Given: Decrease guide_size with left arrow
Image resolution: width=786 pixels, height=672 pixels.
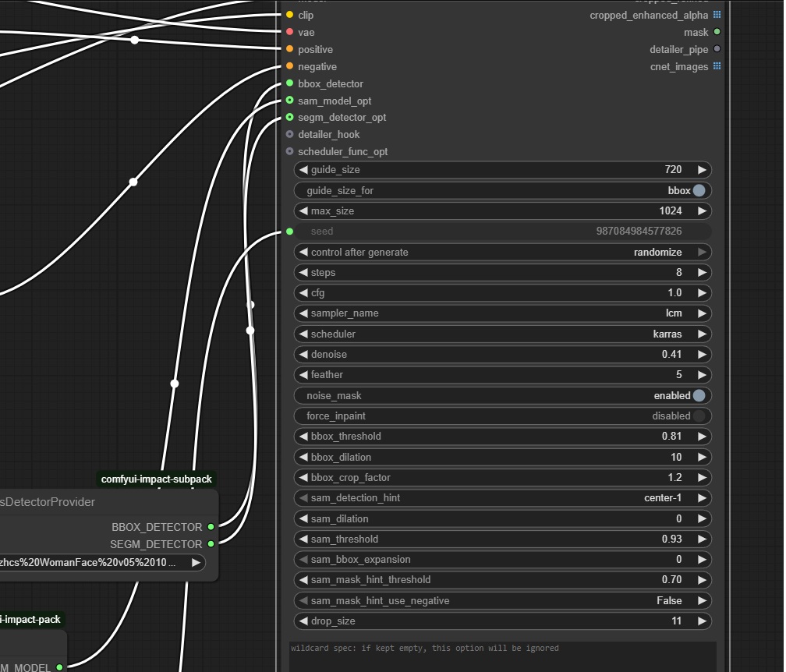Looking at the screenshot, I should (x=303, y=170).
